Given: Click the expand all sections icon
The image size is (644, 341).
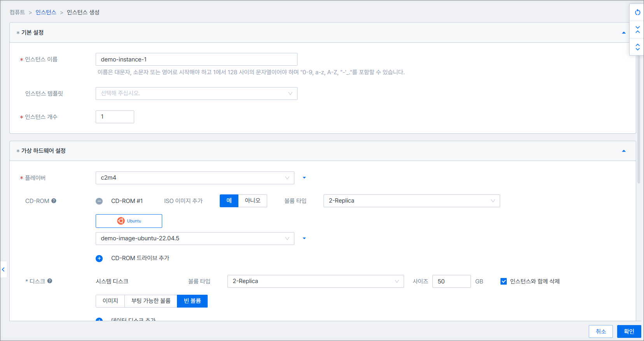Looking at the screenshot, I should click(x=637, y=47).
